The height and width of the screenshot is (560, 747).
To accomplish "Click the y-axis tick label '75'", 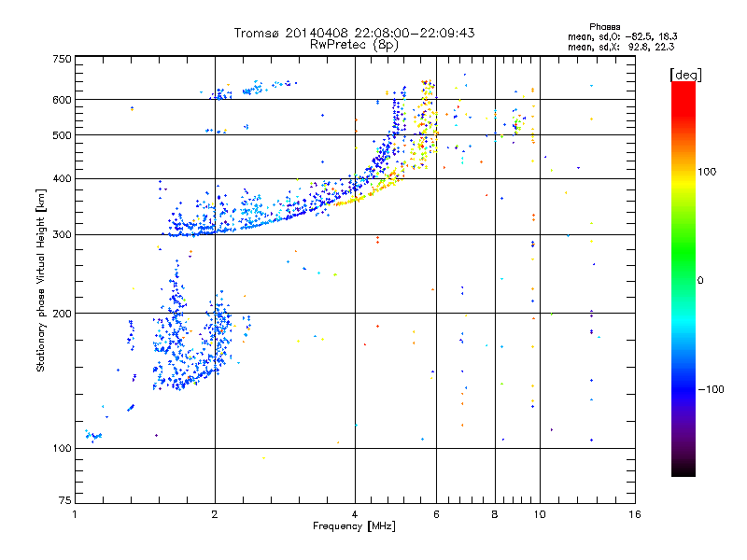I will coord(65,500).
